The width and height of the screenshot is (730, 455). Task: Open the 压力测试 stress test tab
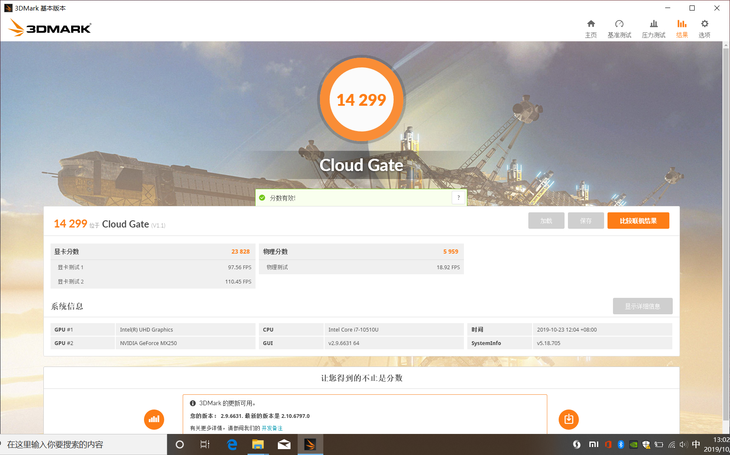654,29
